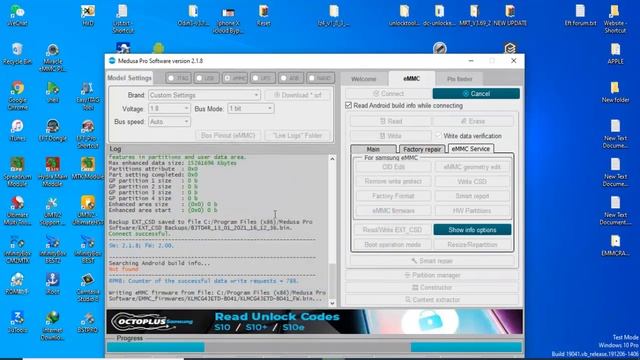Click the Box Pinout (eMMC) button

pyautogui.click(x=228, y=135)
